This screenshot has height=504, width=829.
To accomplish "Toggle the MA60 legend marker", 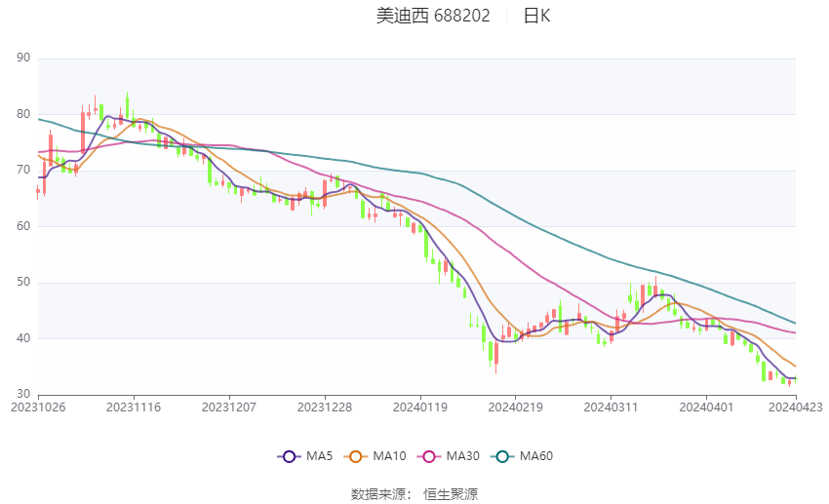I will coord(502,456).
